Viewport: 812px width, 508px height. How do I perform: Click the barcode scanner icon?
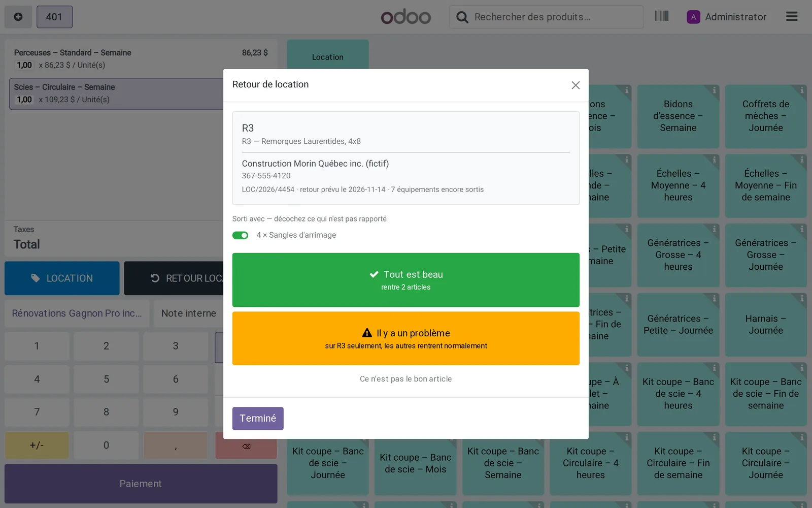[661, 16]
